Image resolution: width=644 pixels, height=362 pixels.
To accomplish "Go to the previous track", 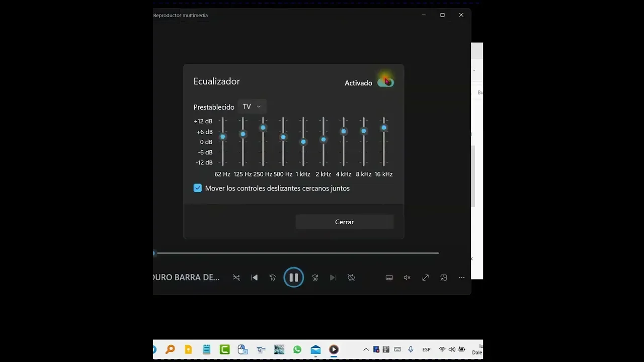I will [255, 278].
